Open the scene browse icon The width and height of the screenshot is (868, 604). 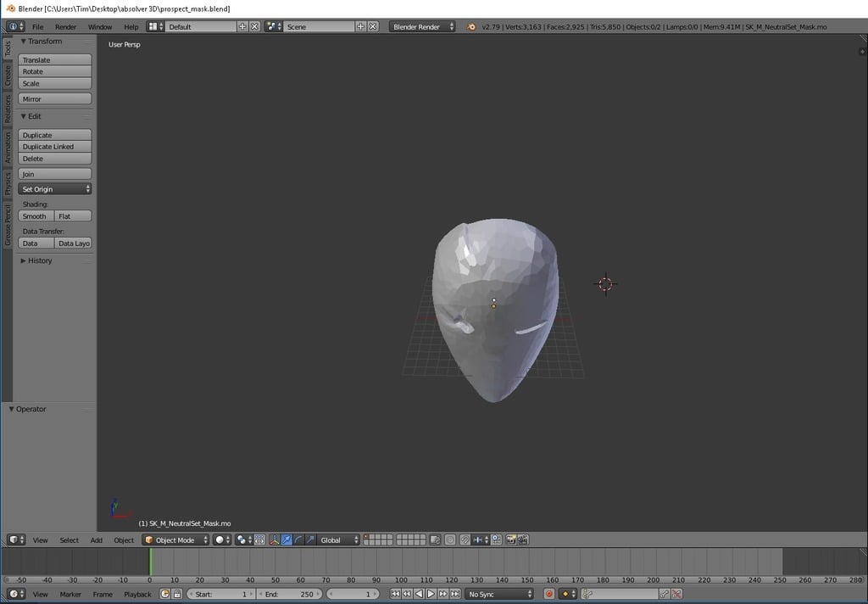click(x=274, y=26)
